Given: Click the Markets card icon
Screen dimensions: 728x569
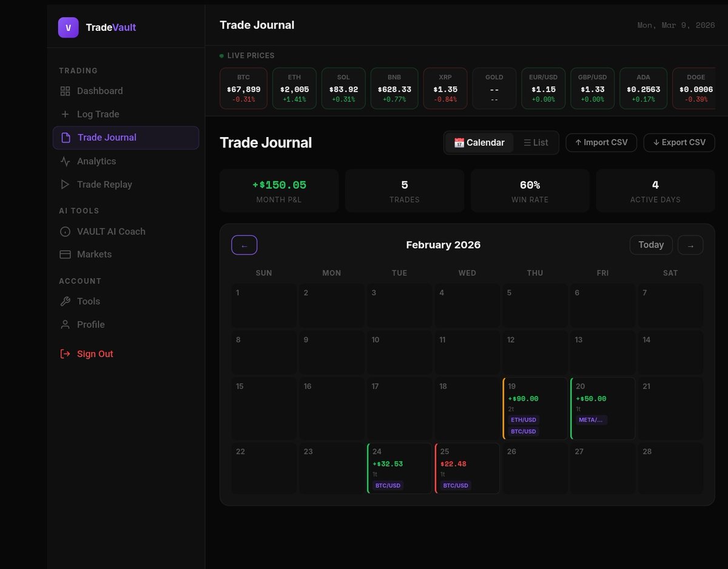Looking at the screenshot, I should 65,254.
